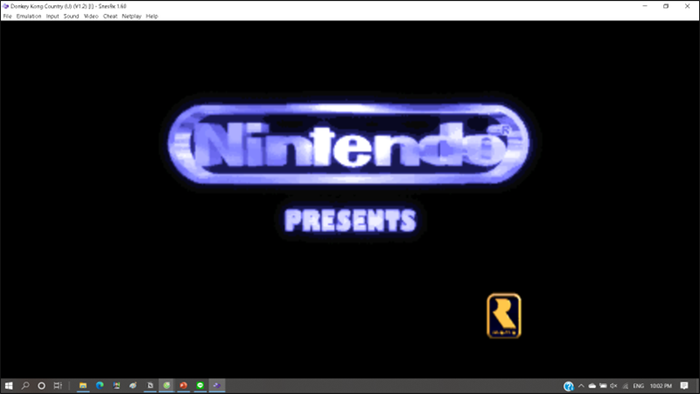Open the PowerPoint taskbar icon

(x=183, y=386)
